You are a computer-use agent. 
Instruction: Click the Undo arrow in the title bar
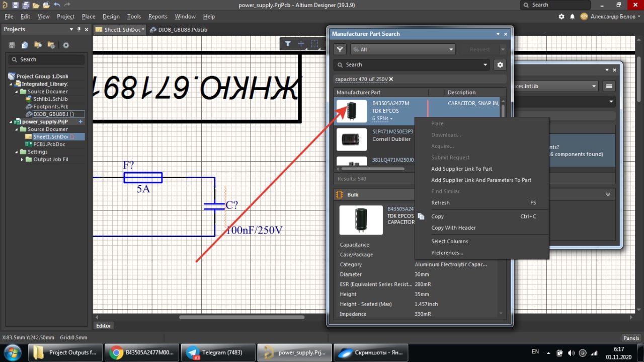coord(56,5)
